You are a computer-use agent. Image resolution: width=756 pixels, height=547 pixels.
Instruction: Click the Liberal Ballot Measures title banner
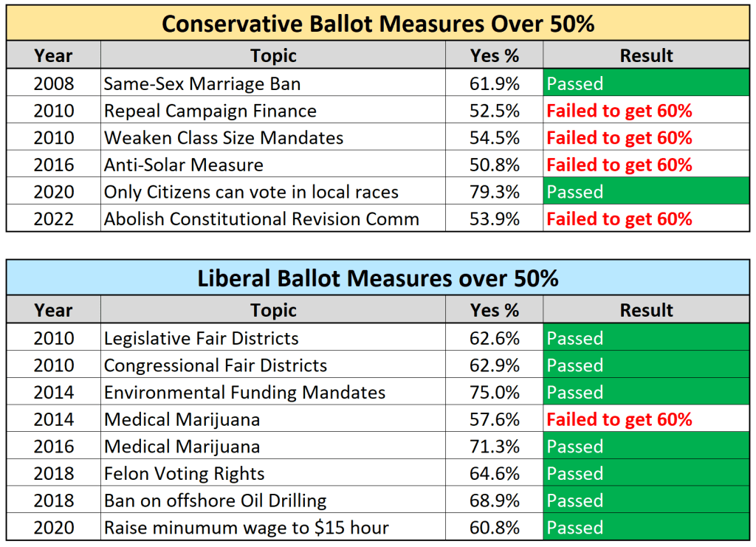378,278
